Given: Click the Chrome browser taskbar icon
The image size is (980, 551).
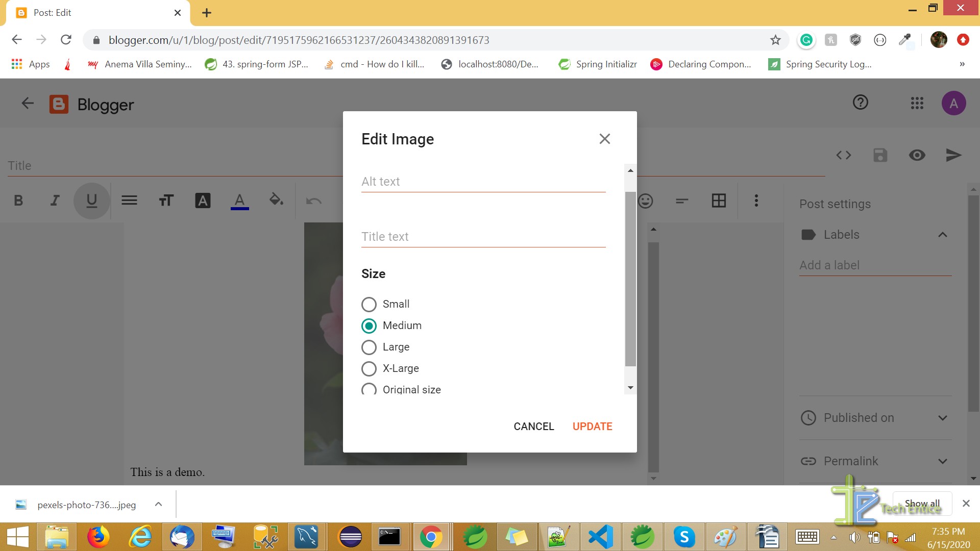Looking at the screenshot, I should (431, 536).
